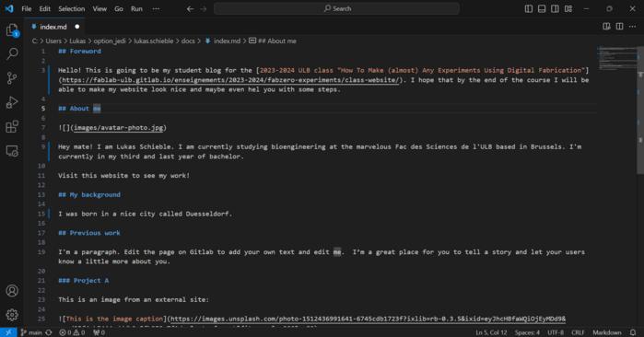Click the Ln 5, Col 12 status entry
Image resolution: width=644 pixels, height=337 pixels.
pyautogui.click(x=491, y=332)
